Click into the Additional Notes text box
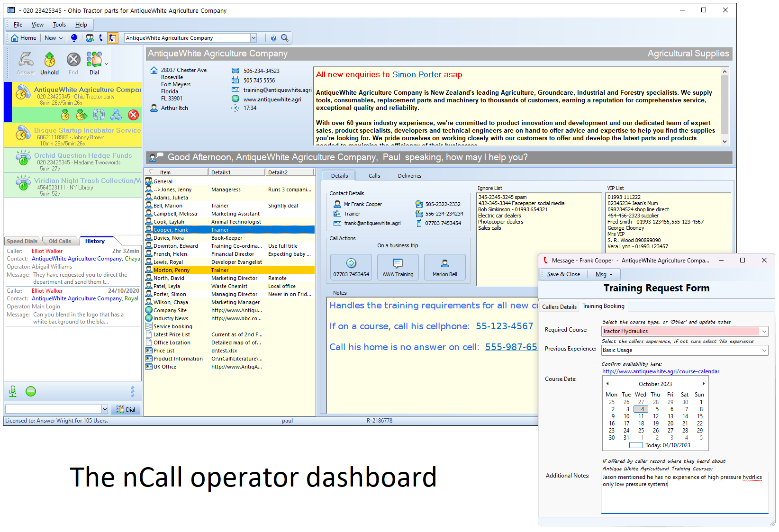This screenshot has height=532, width=779. pyautogui.click(x=685, y=493)
